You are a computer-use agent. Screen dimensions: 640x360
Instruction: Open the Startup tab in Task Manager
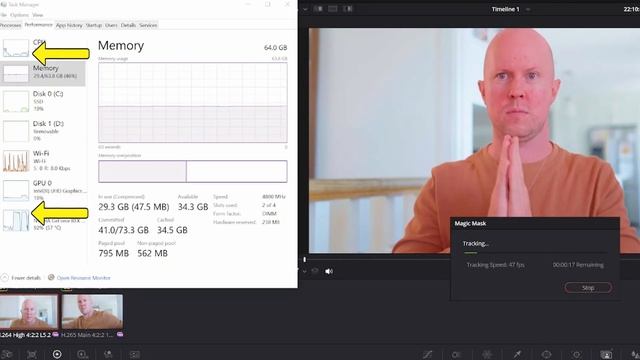[93, 25]
